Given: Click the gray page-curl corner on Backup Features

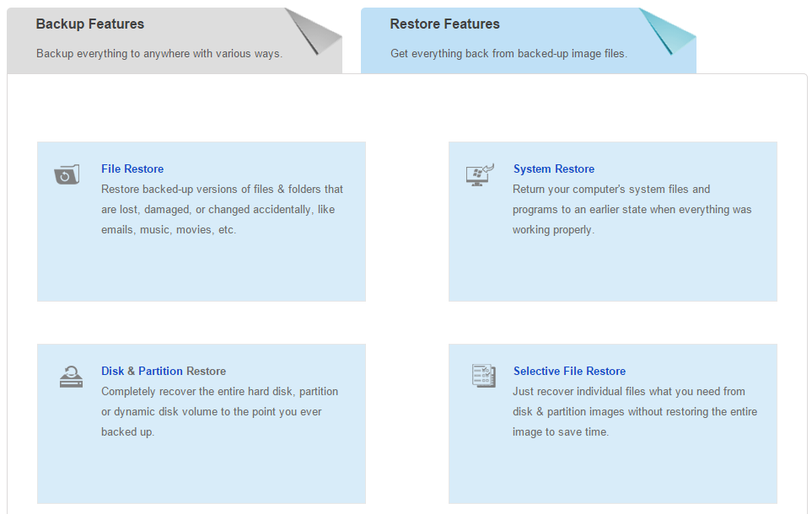Looking at the screenshot, I should (312, 30).
